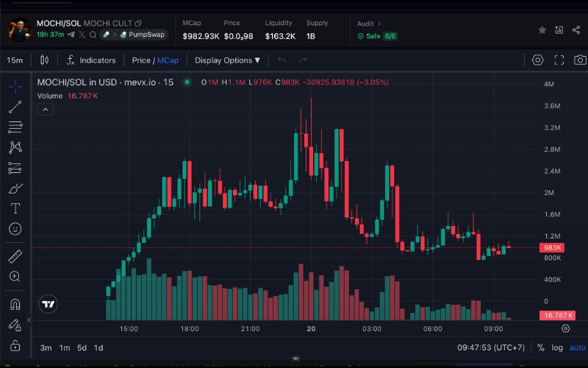This screenshot has width=588, height=368.
Task: Select the 5d date range
Action: pyautogui.click(x=82, y=347)
